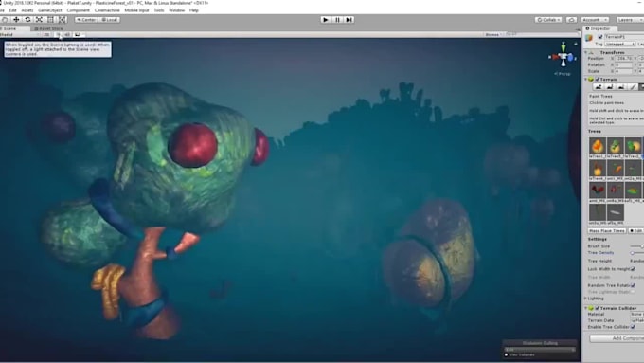Select the white leaf thumbnail in last row

tap(615, 212)
